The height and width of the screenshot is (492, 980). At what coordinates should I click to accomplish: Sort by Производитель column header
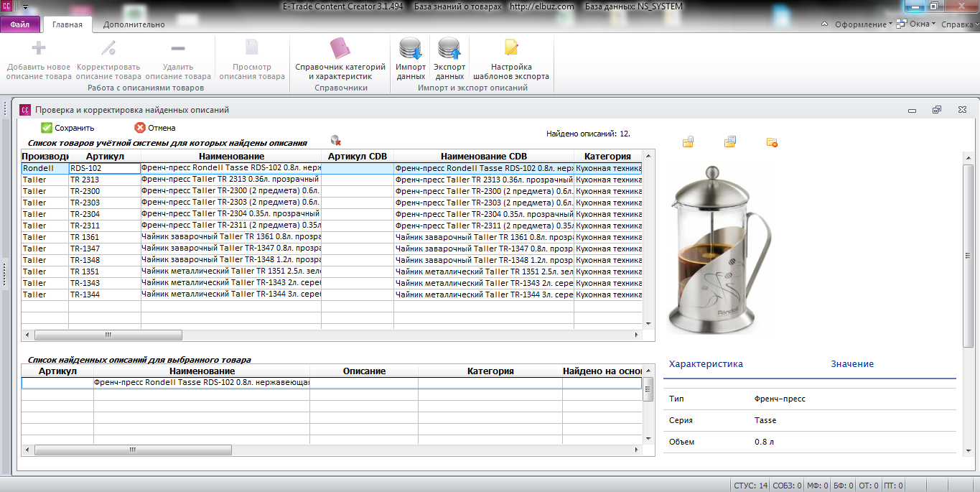[45, 156]
